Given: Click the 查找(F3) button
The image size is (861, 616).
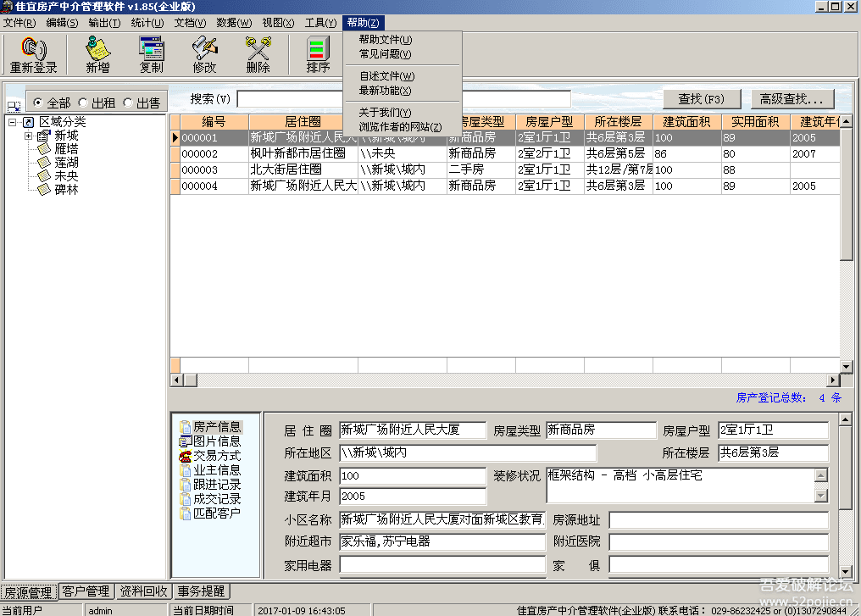Looking at the screenshot, I should click(x=702, y=99).
